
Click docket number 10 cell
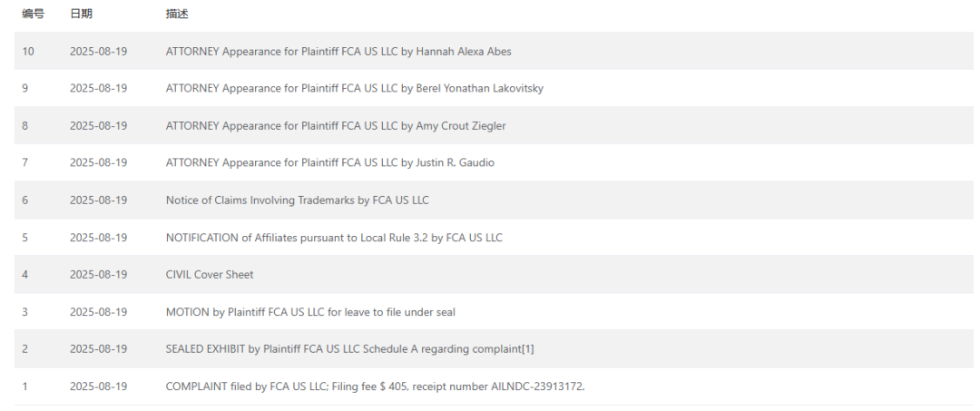point(28,52)
